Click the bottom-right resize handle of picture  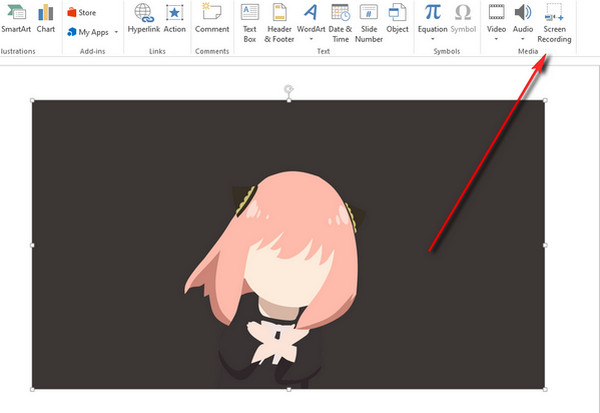click(x=545, y=389)
